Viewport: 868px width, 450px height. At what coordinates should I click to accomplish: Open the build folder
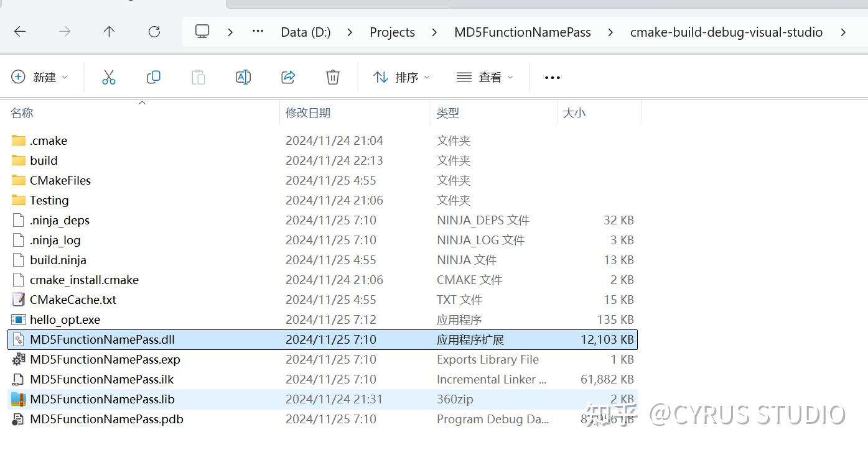coord(44,160)
